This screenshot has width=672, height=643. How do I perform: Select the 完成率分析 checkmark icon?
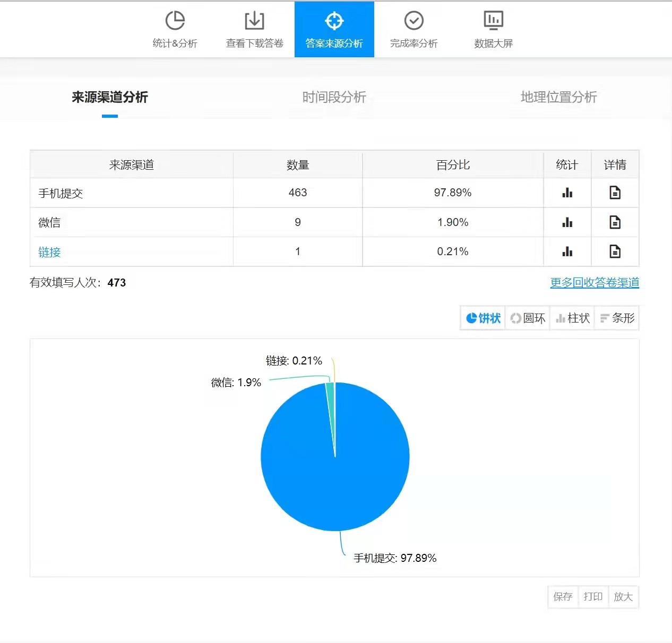(413, 21)
